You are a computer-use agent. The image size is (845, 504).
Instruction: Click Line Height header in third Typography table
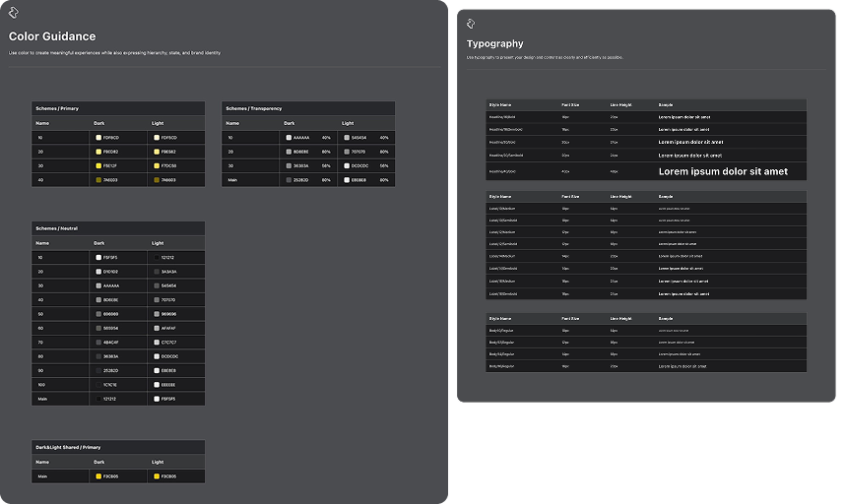(x=620, y=319)
